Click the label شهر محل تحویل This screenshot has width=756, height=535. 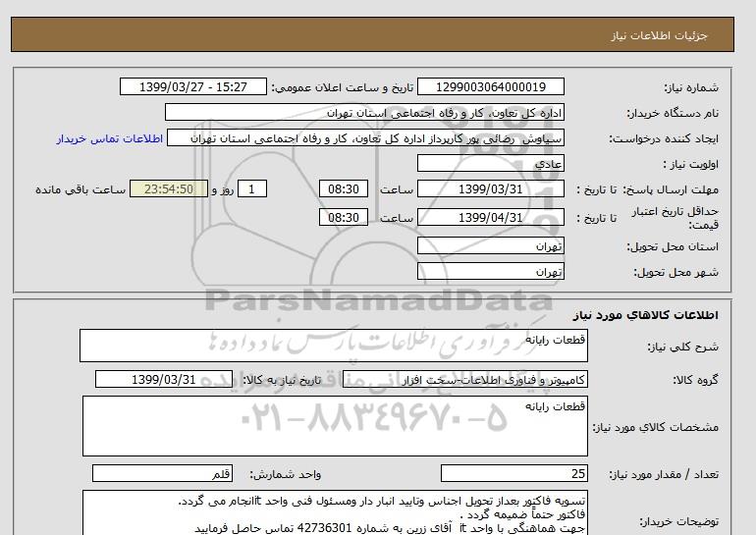(x=675, y=272)
